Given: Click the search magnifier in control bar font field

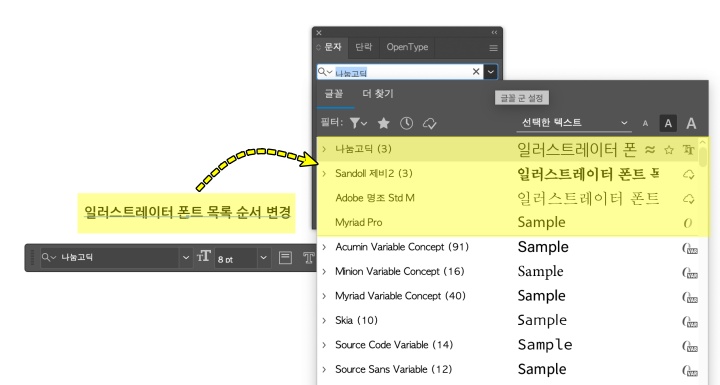Looking at the screenshot, I should point(48,257).
